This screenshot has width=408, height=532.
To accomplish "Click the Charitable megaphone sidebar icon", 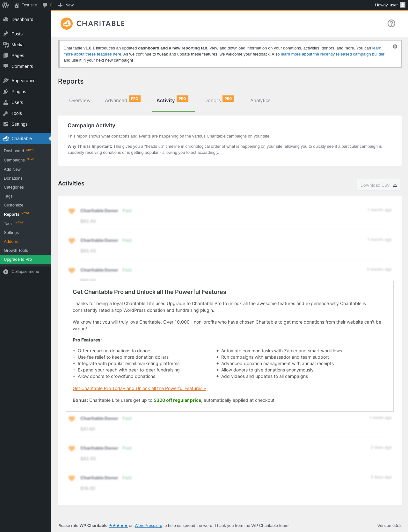I will point(6,139).
